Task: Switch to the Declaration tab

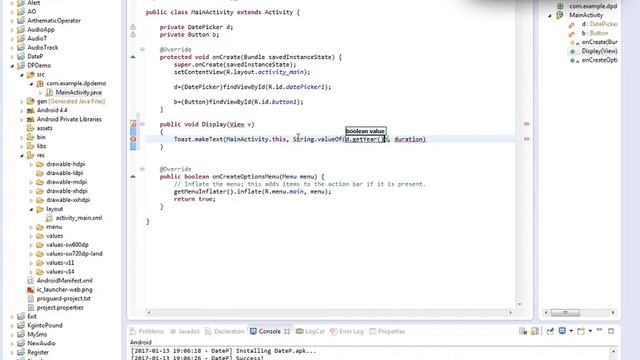Action: (x=224, y=331)
